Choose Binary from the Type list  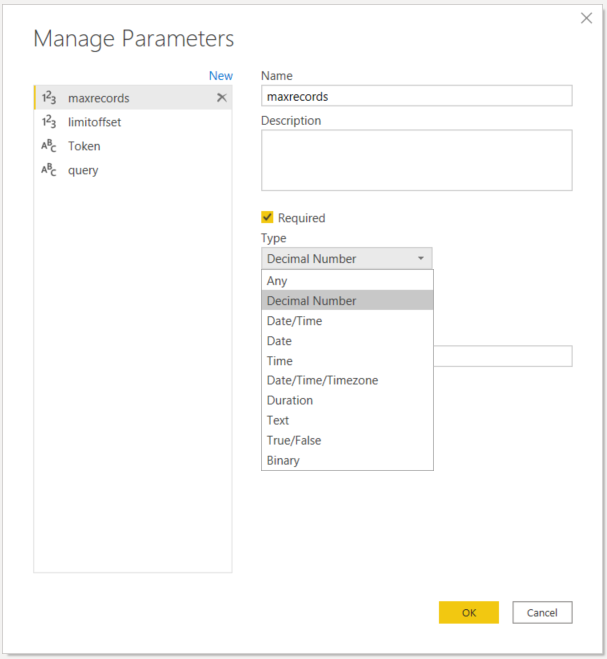point(347,460)
